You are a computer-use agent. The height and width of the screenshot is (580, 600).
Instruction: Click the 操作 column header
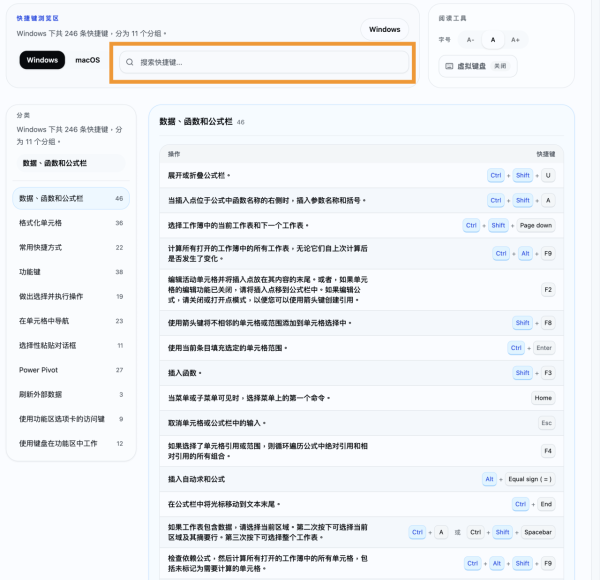point(174,154)
